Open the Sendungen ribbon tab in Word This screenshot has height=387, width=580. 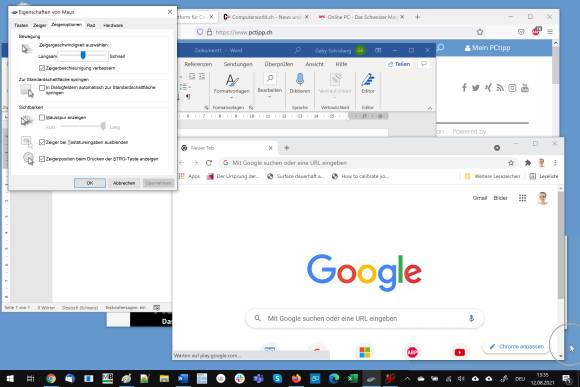coord(238,64)
